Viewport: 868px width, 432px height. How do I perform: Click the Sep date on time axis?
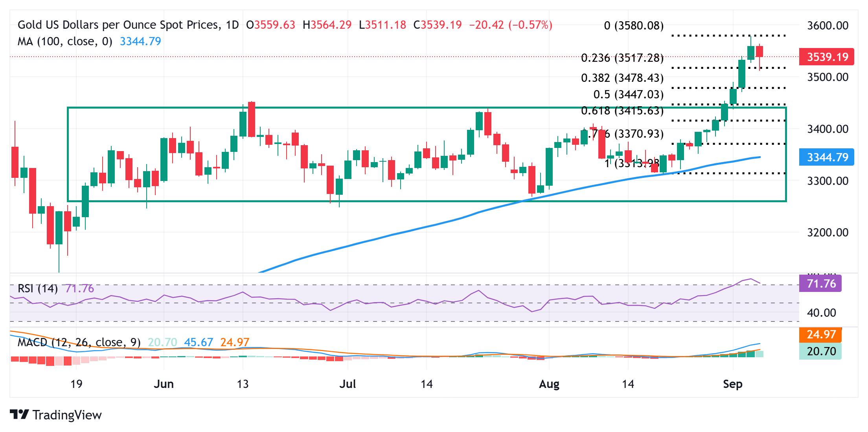pyautogui.click(x=733, y=384)
